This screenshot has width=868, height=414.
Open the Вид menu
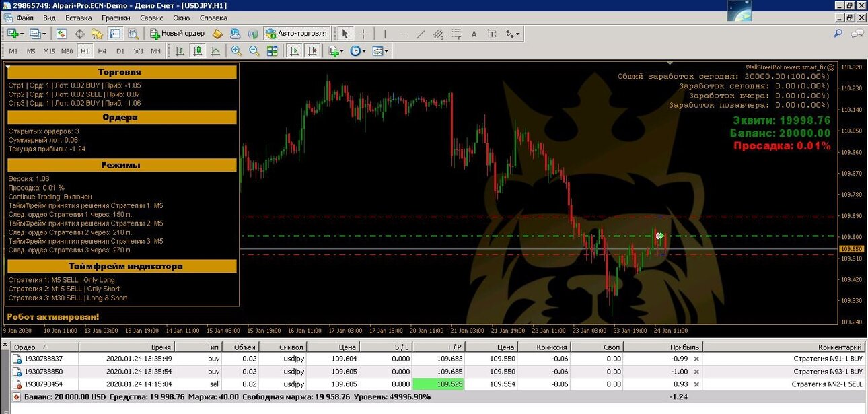point(49,18)
